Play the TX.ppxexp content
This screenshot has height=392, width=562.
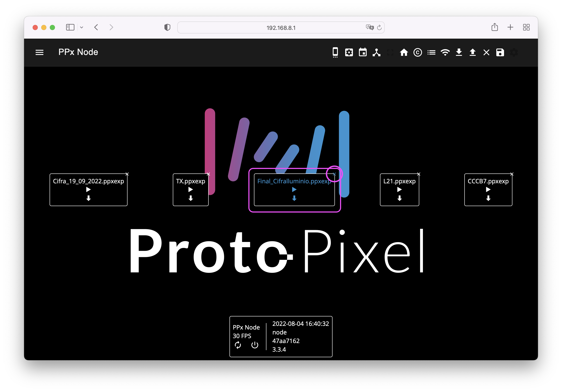tap(190, 190)
